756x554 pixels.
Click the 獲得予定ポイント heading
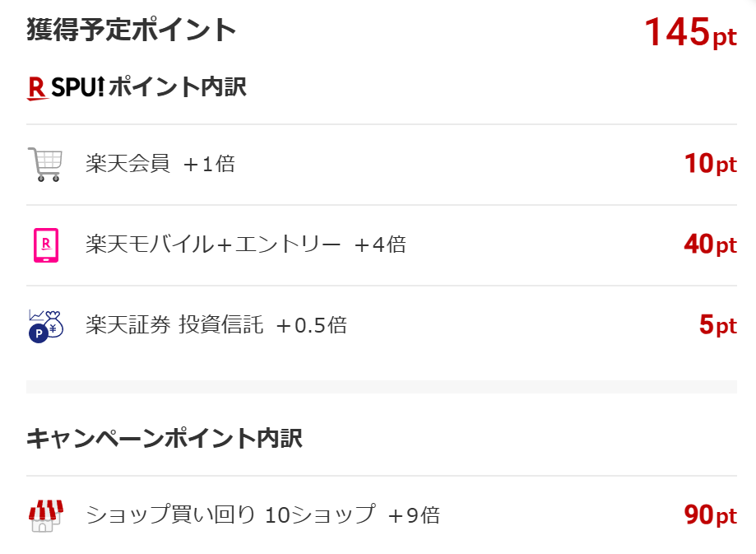[132, 30]
